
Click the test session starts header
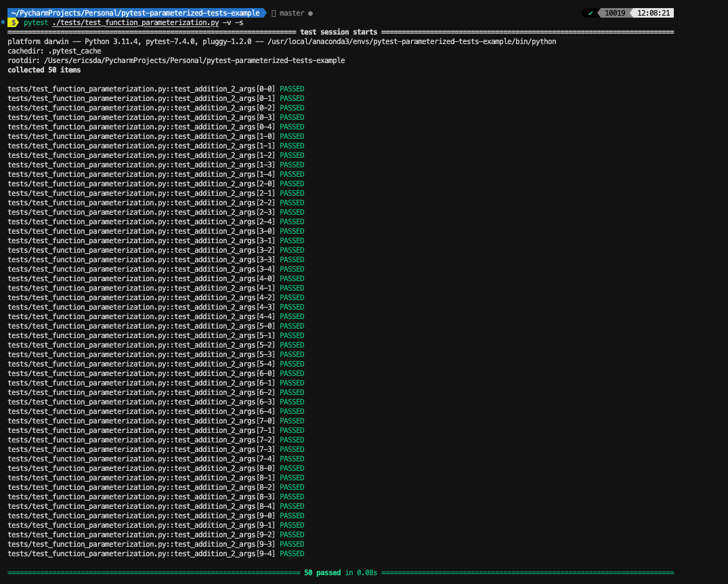(x=339, y=31)
